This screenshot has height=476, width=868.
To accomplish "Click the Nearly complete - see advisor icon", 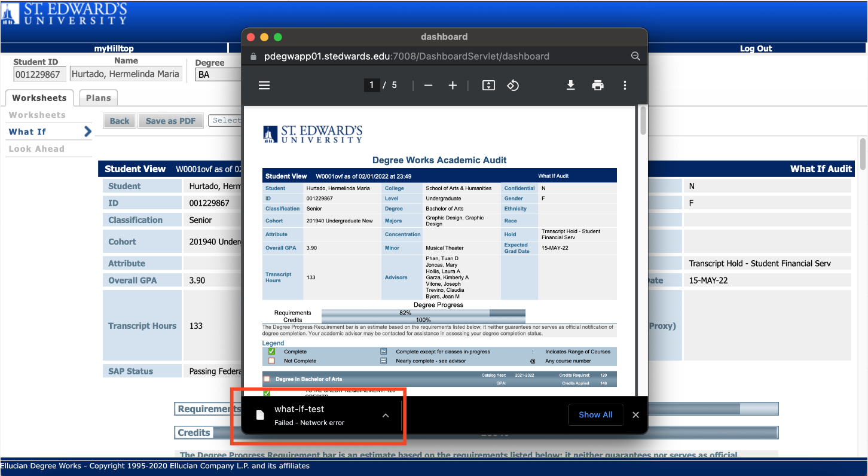I will pos(383,361).
